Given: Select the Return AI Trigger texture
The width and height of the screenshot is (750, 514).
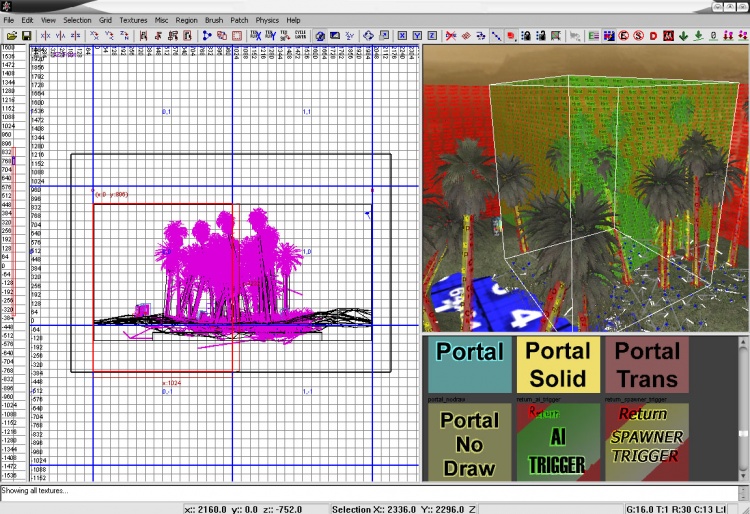Looking at the screenshot, I should pyautogui.click(x=558, y=442).
